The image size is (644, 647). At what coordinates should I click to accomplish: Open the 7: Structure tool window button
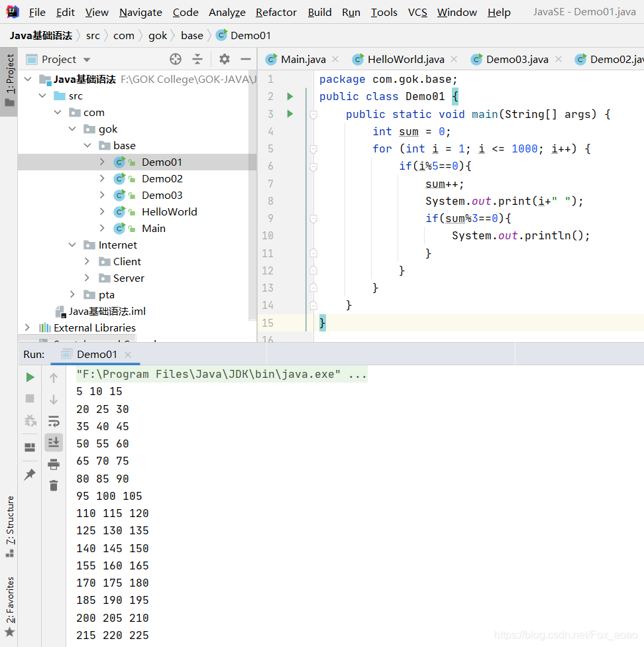[9, 527]
